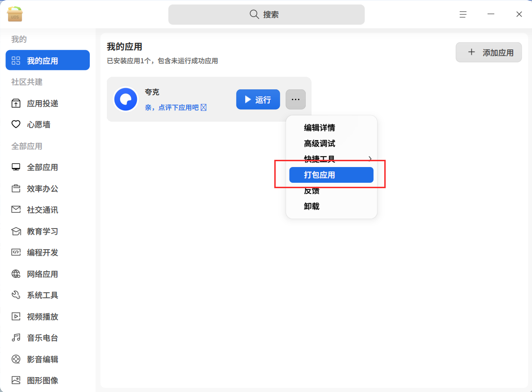Click the 教育学习 graduation cap icon
This screenshot has height=392, width=532.
pyautogui.click(x=16, y=231)
